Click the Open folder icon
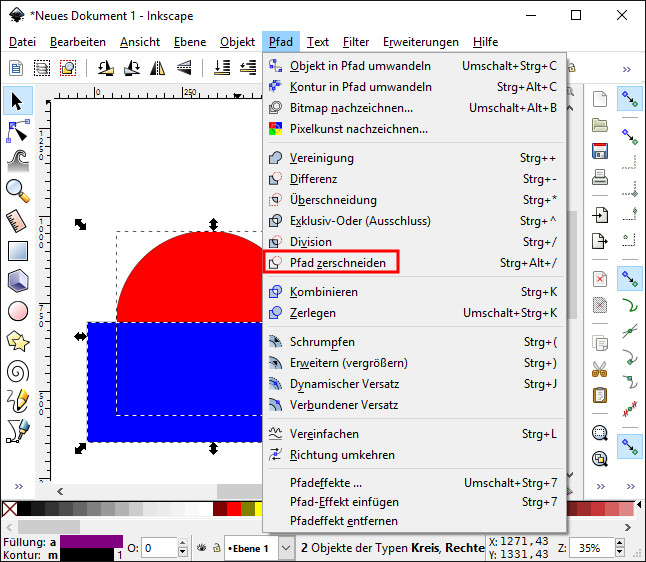 click(x=600, y=125)
